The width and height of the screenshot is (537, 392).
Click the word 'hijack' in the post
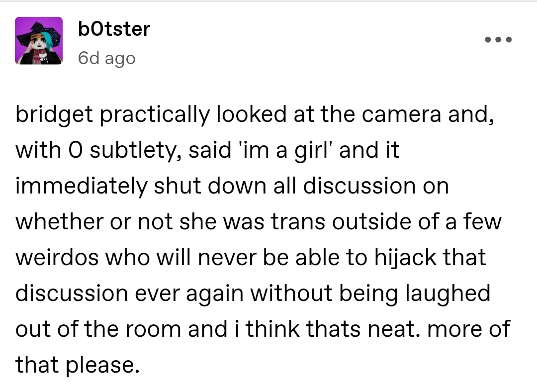pos(405,258)
